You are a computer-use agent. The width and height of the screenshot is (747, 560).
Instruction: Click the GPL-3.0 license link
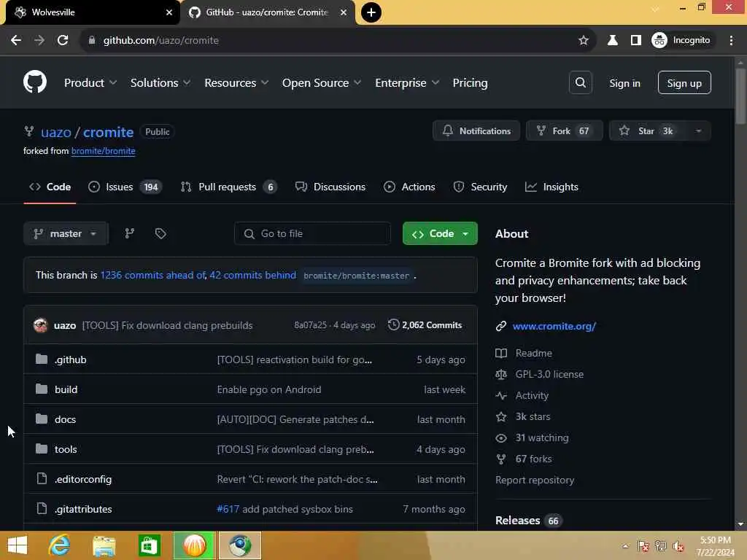tap(549, 374)
